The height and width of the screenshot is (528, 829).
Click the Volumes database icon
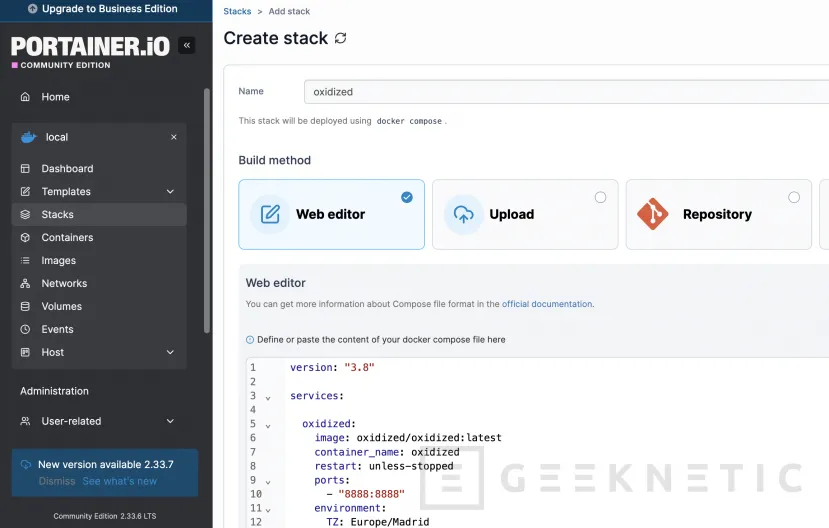[25, 307]
